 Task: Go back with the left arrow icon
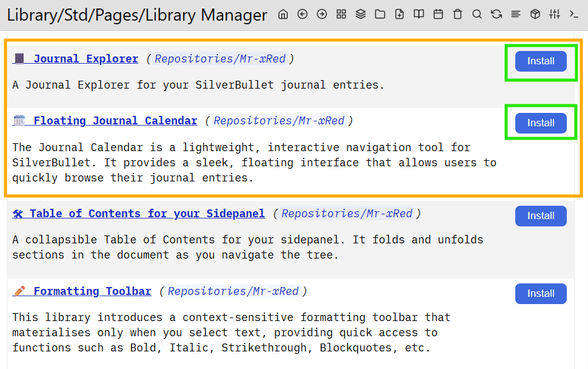point(302,15)
